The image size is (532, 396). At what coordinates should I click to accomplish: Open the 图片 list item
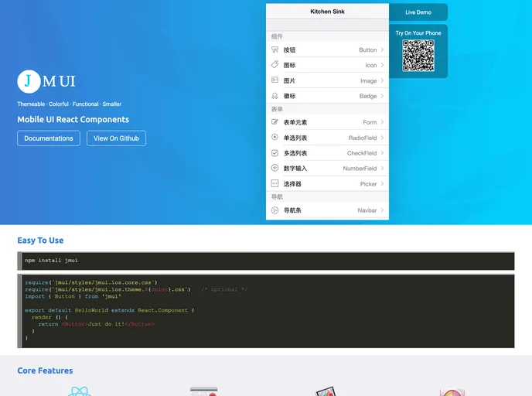pos(327,80)
